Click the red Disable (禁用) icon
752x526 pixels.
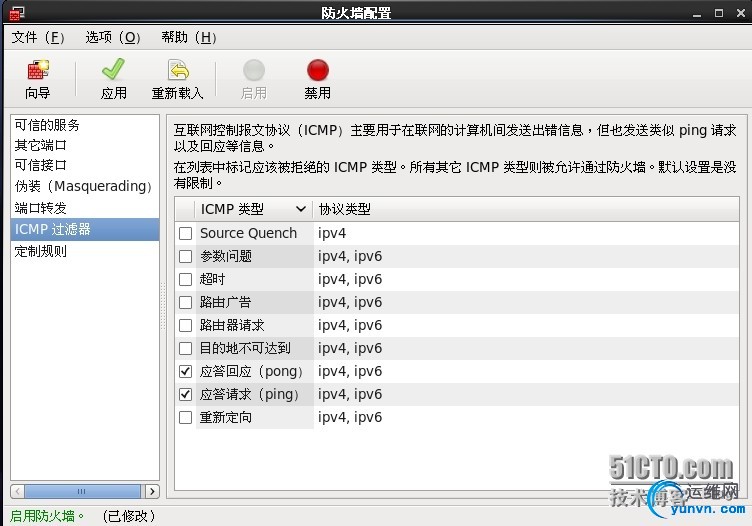point(317,70)
